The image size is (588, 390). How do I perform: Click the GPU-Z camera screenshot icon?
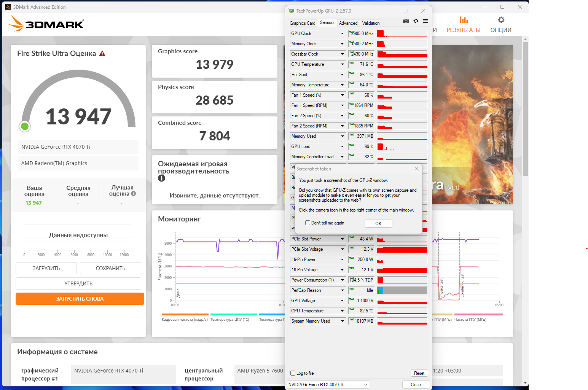(x=406, y=21)
